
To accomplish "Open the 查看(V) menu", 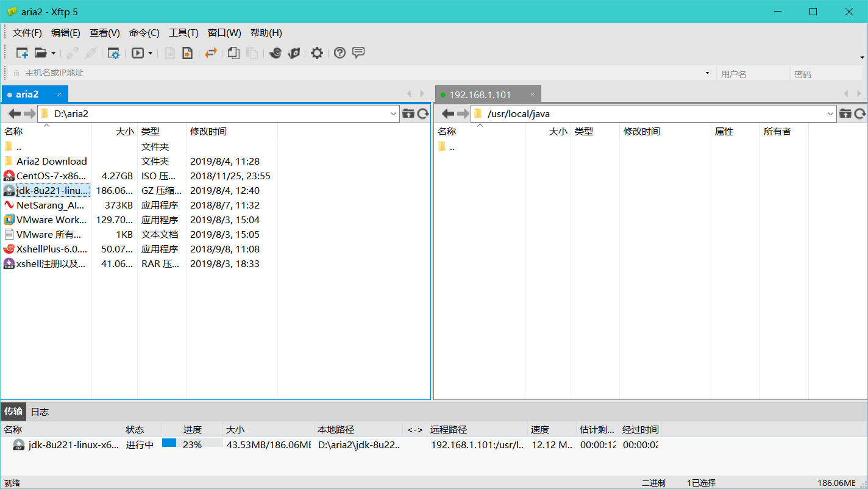I will coord(105,33).
